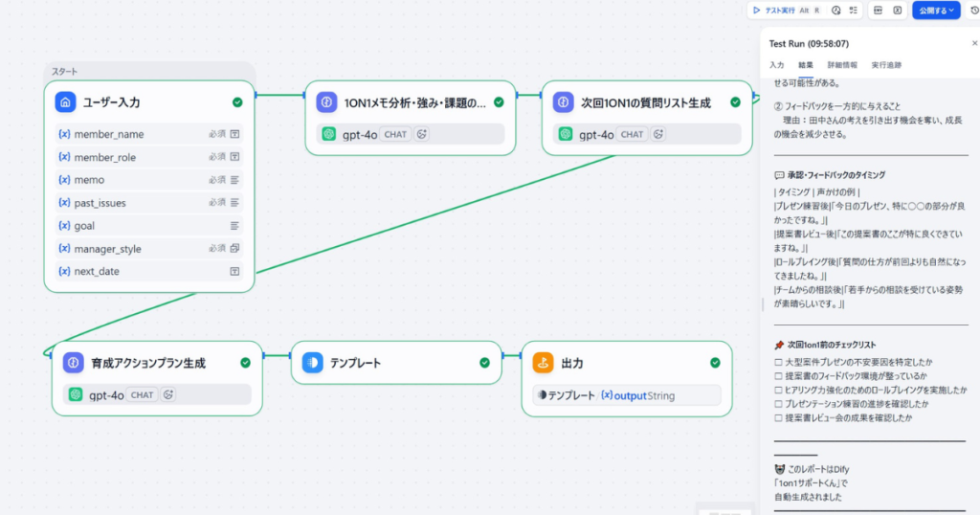Click gpt-4o model icon in 次回1ON1の質問リスト生成 node
Image resolution: width=980 pixels, height=515 pixels.
click(x=566, y=134)
